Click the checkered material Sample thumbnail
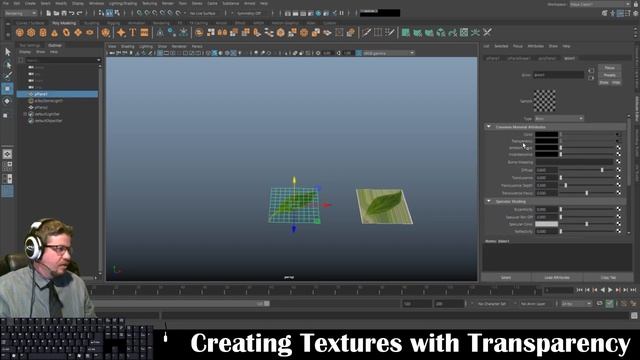This screenshot has width=640, height=360. tap(545, 101)
